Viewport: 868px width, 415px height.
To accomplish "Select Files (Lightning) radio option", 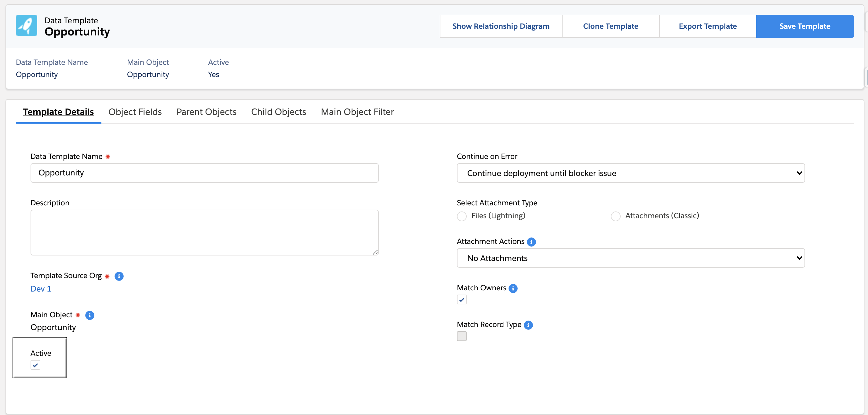I will 461,216.
